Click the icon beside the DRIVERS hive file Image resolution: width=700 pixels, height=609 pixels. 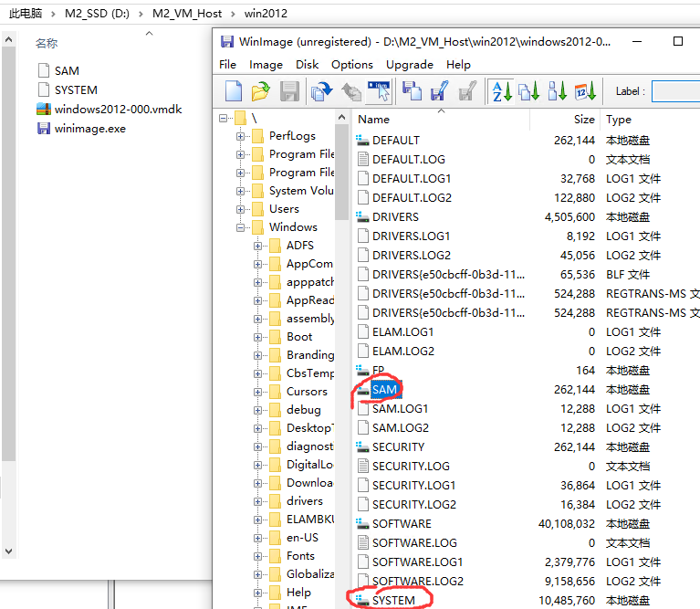[x=362, y=217]
